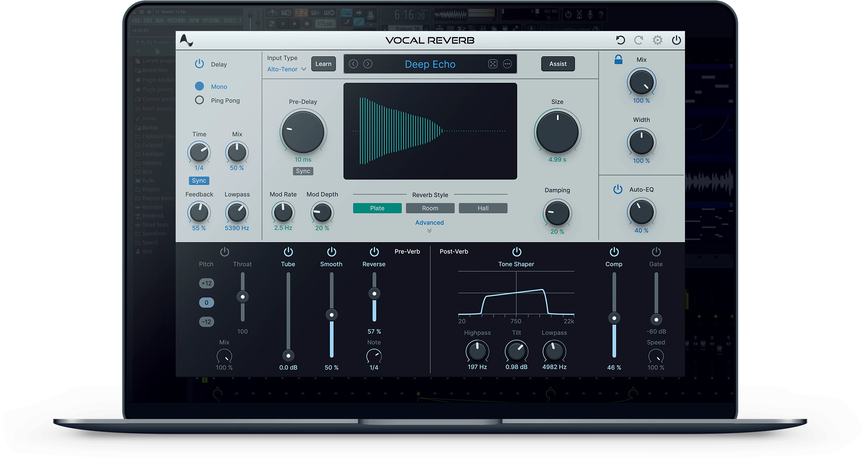Toggle the Tone Shaper power button
This screenshot has width=868, height=461.
click(x=517, y=251)
